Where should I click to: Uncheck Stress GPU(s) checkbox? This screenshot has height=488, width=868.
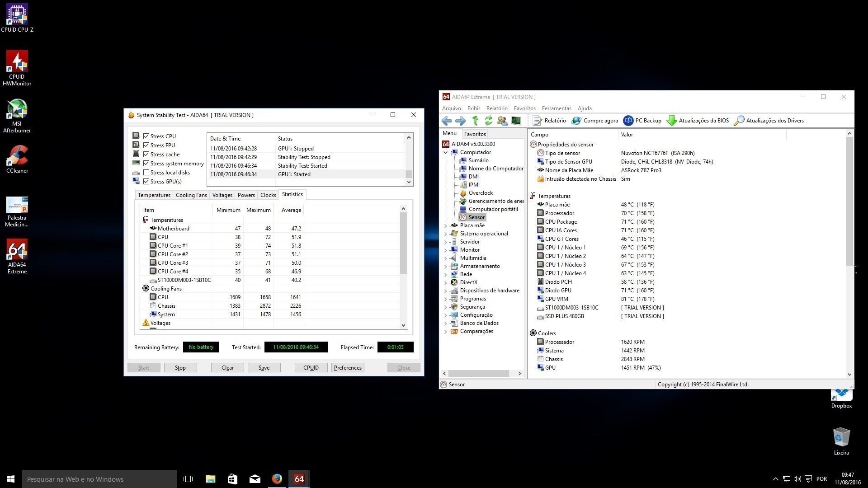(146, 182)
